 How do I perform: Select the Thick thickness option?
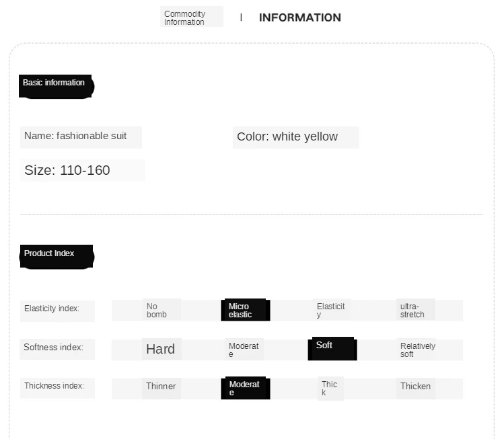click(330, 389)
